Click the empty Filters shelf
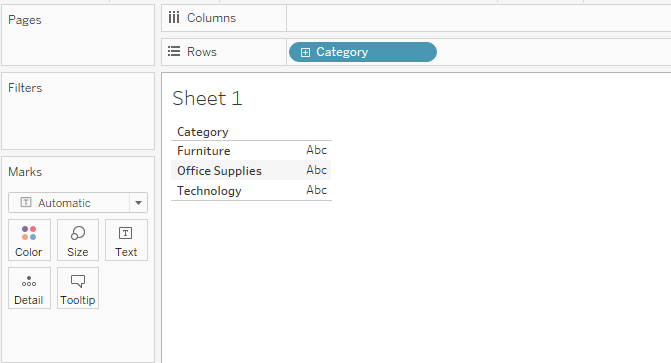Viewport: 671px width, 363px height. (78, 111)
